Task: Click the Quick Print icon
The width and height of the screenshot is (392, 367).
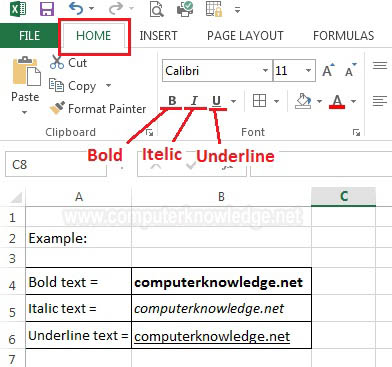Action: [x=185, y=9]
